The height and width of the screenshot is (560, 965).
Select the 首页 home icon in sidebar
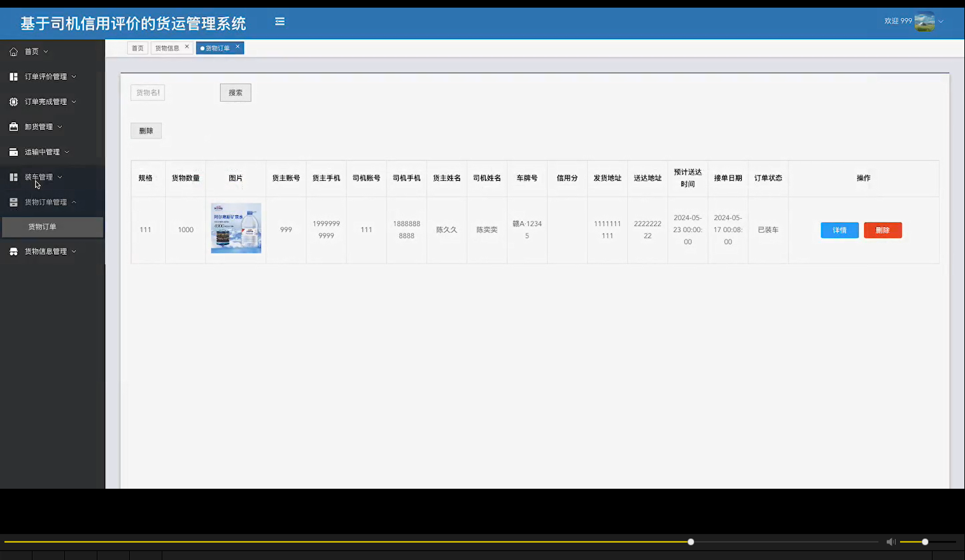[x=13, y=51]
